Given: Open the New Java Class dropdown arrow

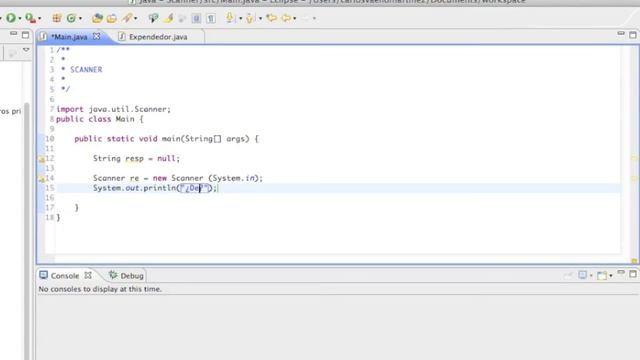Looking at the screenshot, I should [80, 18].
